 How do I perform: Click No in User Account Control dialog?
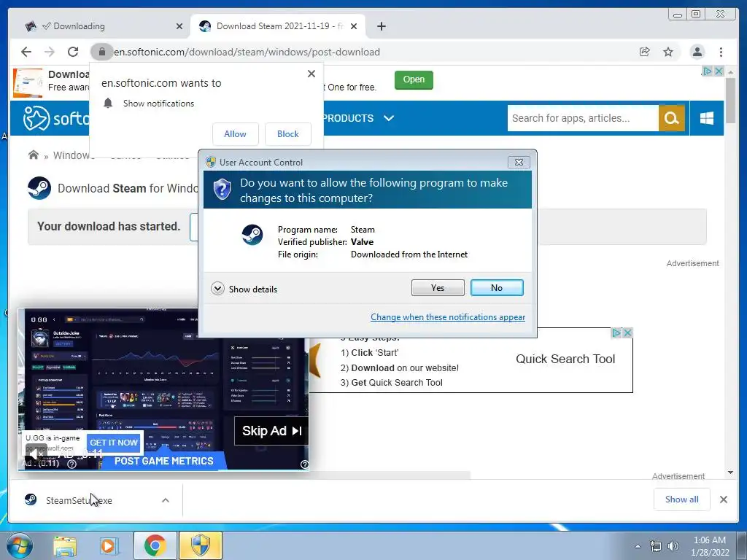(496, 287)
